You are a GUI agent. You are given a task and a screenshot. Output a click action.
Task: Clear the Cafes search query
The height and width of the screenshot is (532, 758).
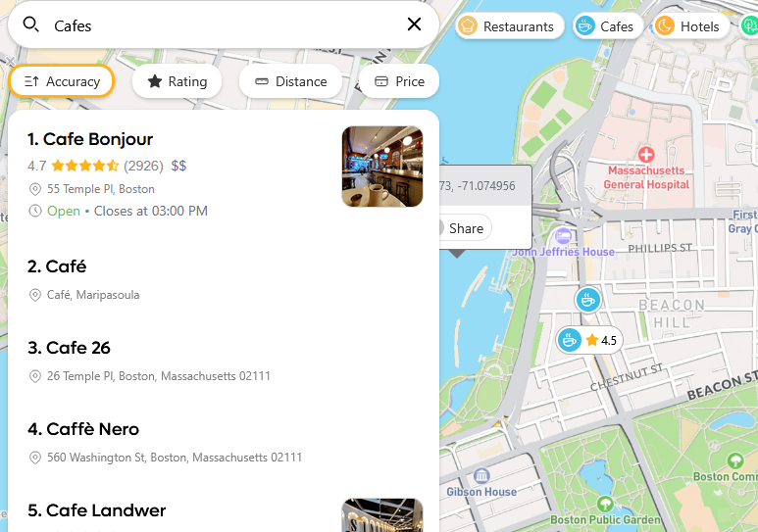point(414,25)
